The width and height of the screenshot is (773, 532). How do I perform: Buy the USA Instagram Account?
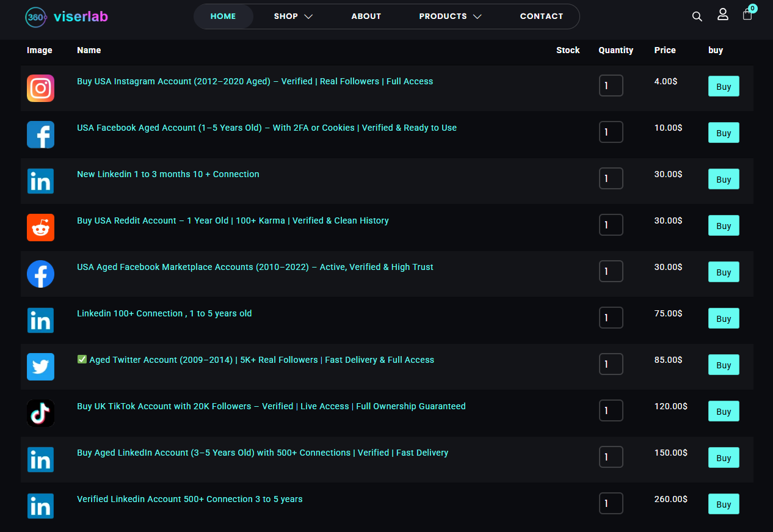(x=724, y=87)
